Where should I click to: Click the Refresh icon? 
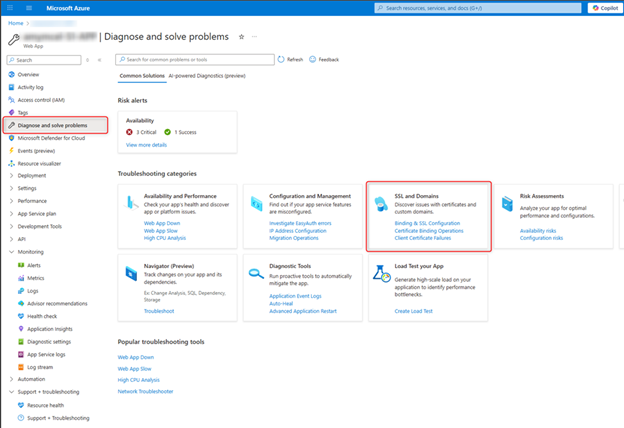click(x=281, y=59)
